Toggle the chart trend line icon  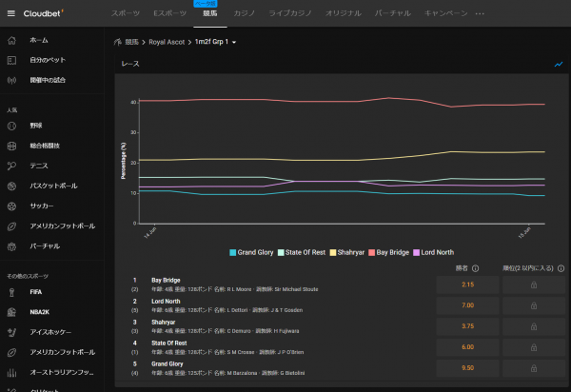559,65
